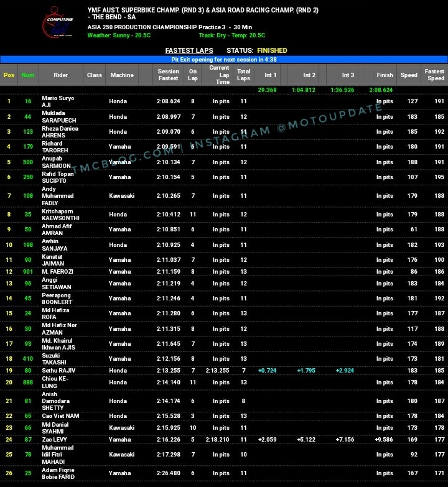
Task: Select rider Ahmad Afif AMRAN
Action: (57, 230)
